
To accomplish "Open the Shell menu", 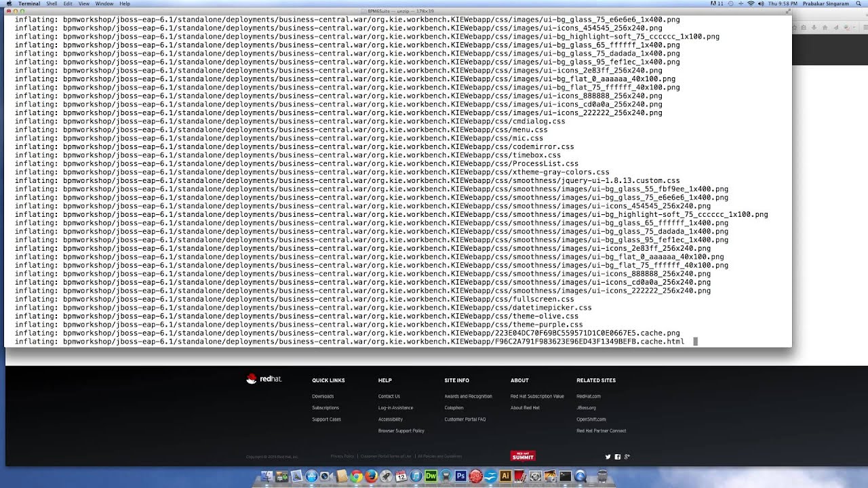I will pos(52,4).
